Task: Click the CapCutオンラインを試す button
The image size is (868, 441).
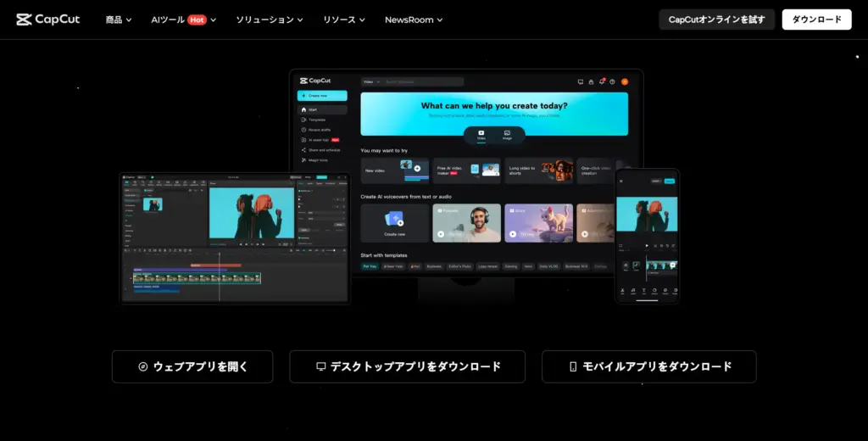Action: (x=716, y=20)
